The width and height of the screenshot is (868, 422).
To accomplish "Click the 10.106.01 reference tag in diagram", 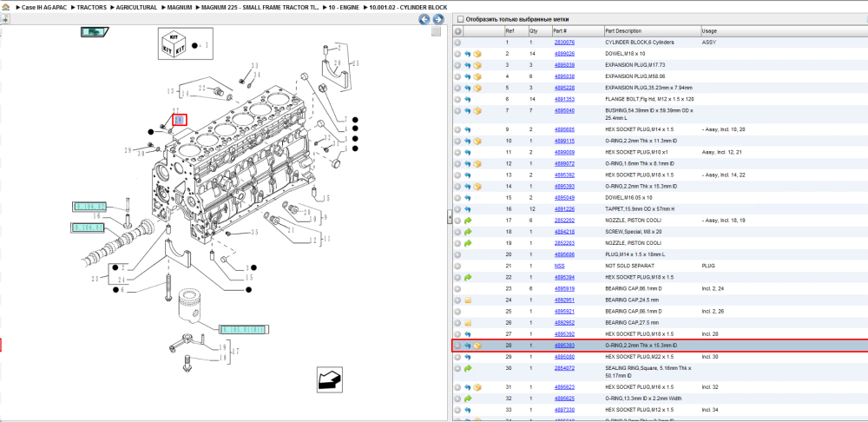I will coord(88,227).
